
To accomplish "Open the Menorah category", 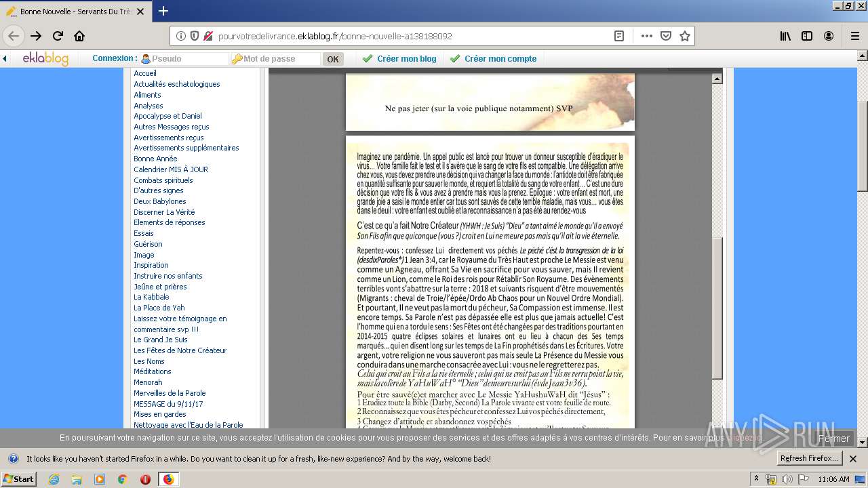I will tap(148, 382).
